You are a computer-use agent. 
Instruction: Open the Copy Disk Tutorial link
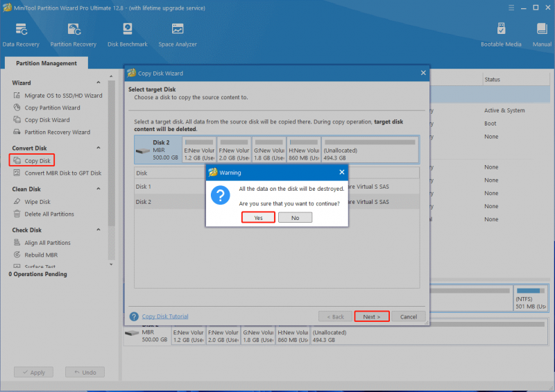[165, 316]
